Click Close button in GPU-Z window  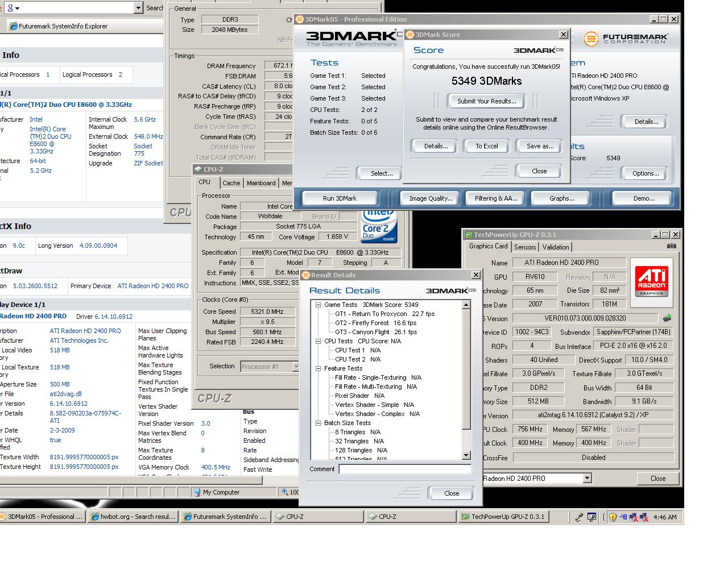tap(658, 479)
